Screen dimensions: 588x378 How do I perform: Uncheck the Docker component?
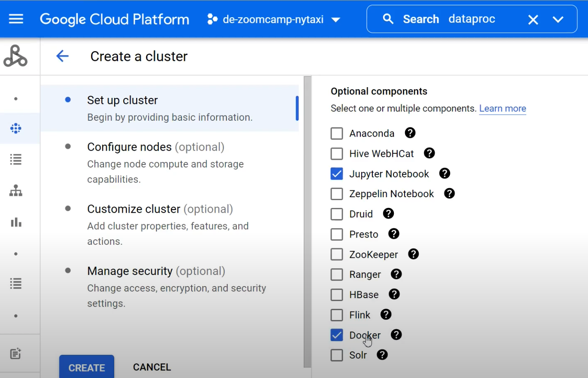tap(337, 335)
